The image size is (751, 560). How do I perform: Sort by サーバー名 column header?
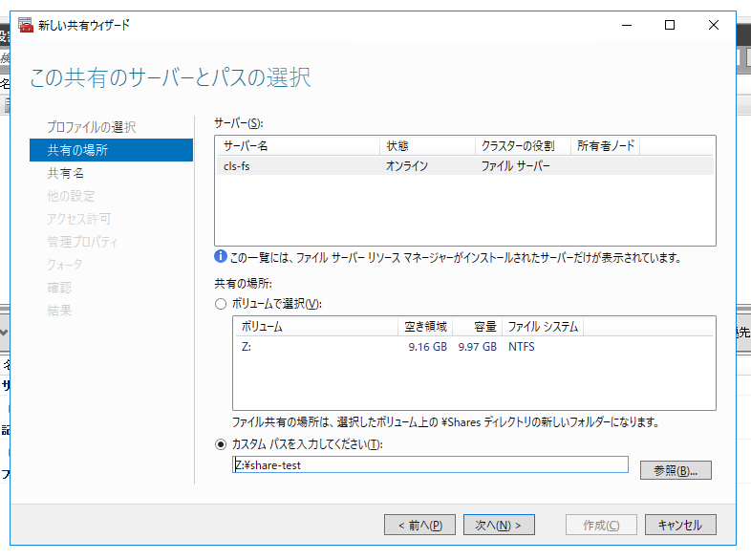tap(299, 145)
